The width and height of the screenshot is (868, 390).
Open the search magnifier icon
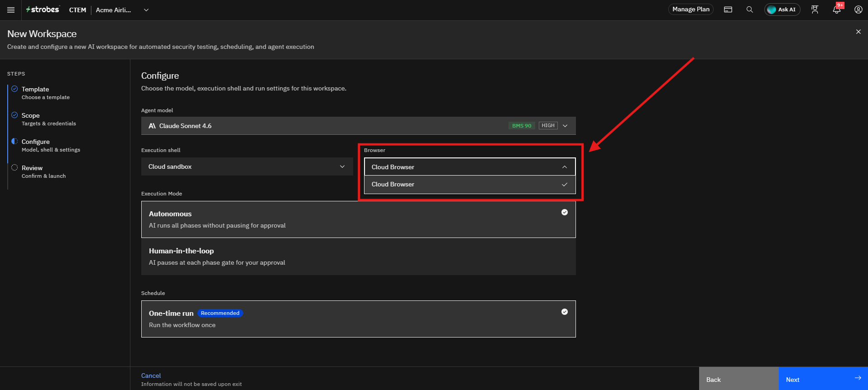(750, 10)
